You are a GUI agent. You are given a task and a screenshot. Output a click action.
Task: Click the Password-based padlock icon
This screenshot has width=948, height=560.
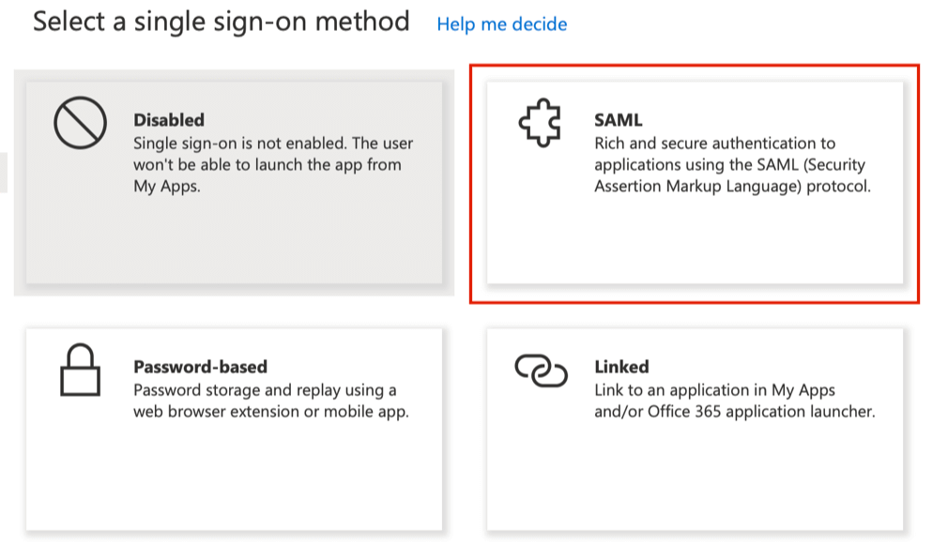[81, 370]
